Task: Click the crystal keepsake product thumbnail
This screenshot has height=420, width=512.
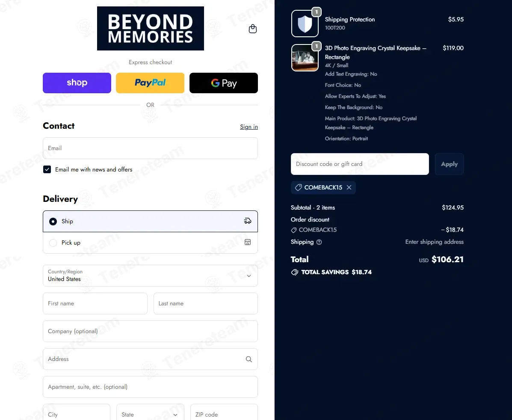Action: click(x=305, y=58)
